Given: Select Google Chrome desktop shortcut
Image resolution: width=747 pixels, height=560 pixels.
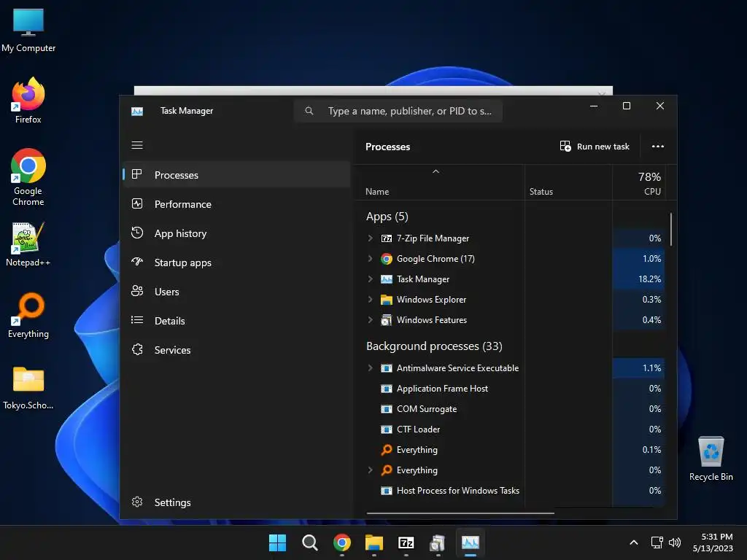Looking at the screenshot, I should pos(28,177).
